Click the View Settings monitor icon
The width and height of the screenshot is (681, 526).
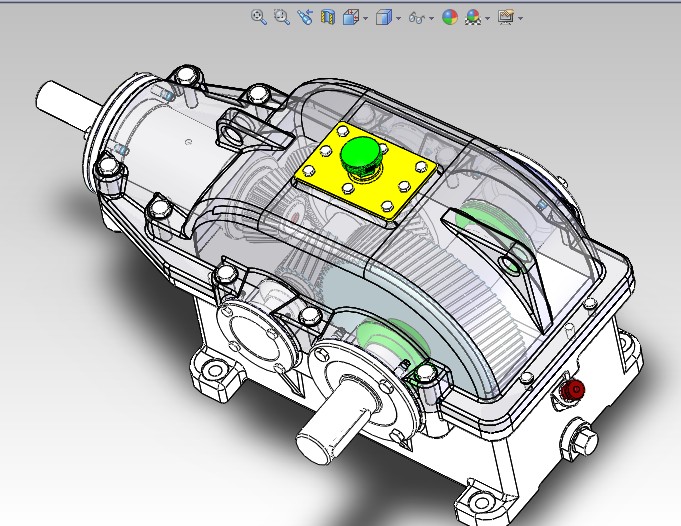(x=505, y=17)
